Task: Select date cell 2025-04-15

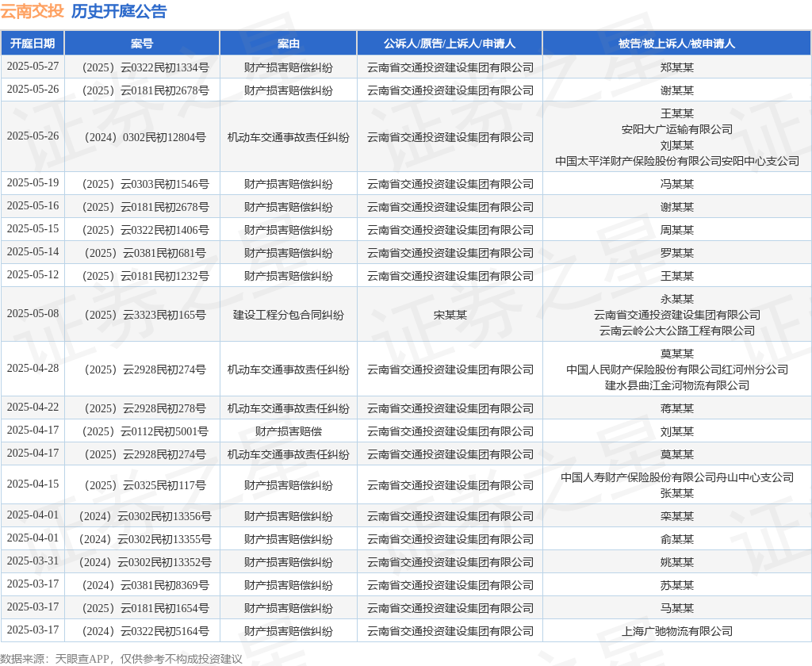Action: click(33, 484)
